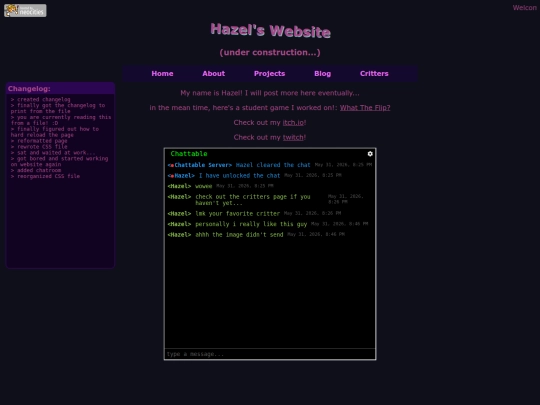Click chat message 'I have unlocked the chat'
This screenshot has height=405, width=540.
239,176
